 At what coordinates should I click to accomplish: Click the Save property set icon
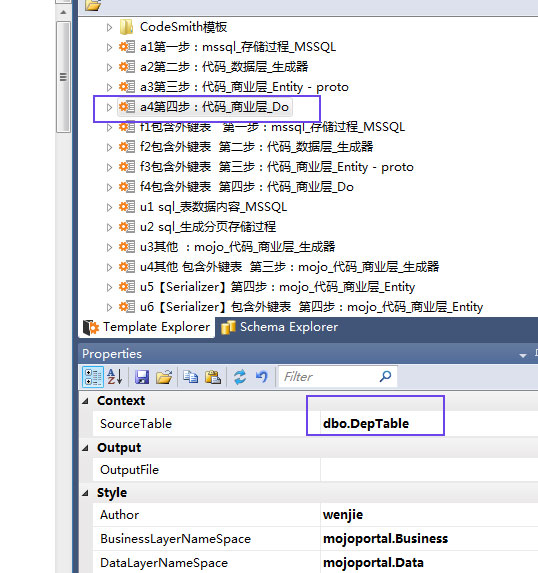(142, 377)
